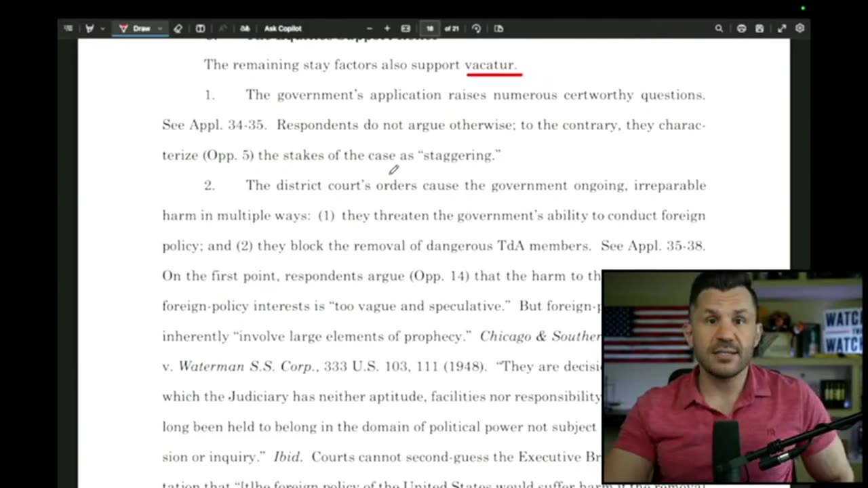Click the quoted word 'staggering.'

pyautogui.click(x=460, y=155)
